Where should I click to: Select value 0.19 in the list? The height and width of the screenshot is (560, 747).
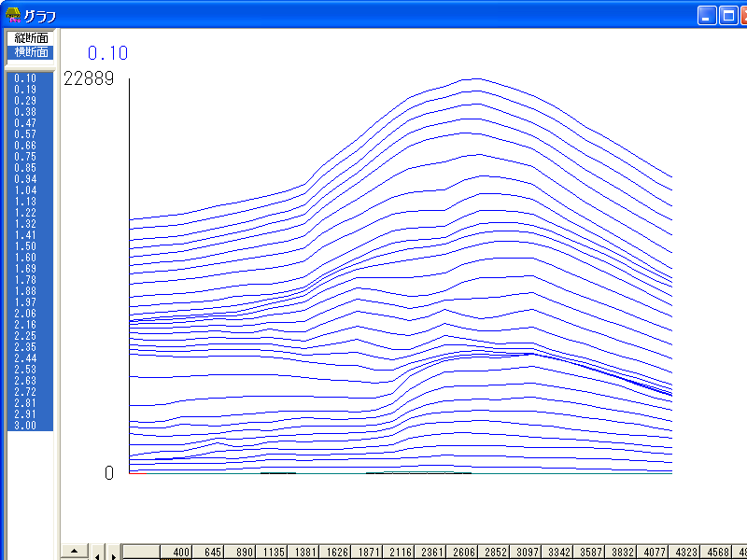31,90
